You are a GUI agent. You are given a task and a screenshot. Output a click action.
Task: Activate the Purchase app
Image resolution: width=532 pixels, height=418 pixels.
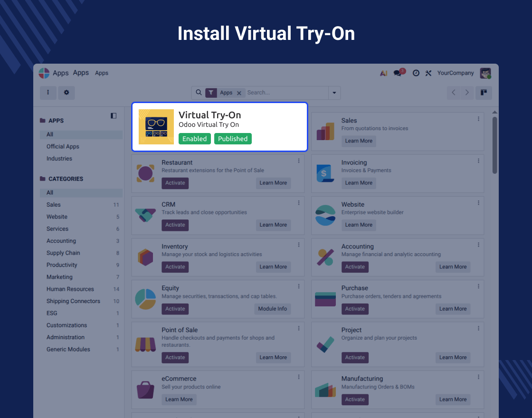click(x=355, y=309)
